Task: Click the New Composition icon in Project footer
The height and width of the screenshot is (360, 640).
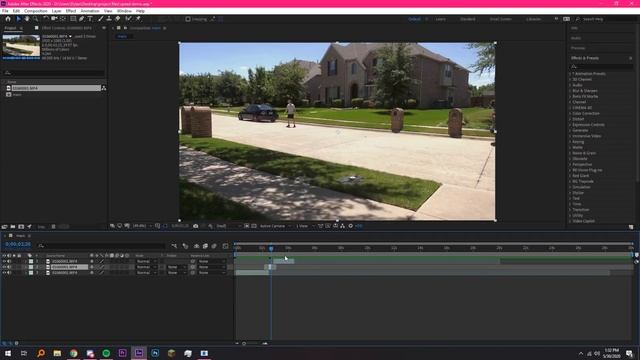Action: coord(21,227)
